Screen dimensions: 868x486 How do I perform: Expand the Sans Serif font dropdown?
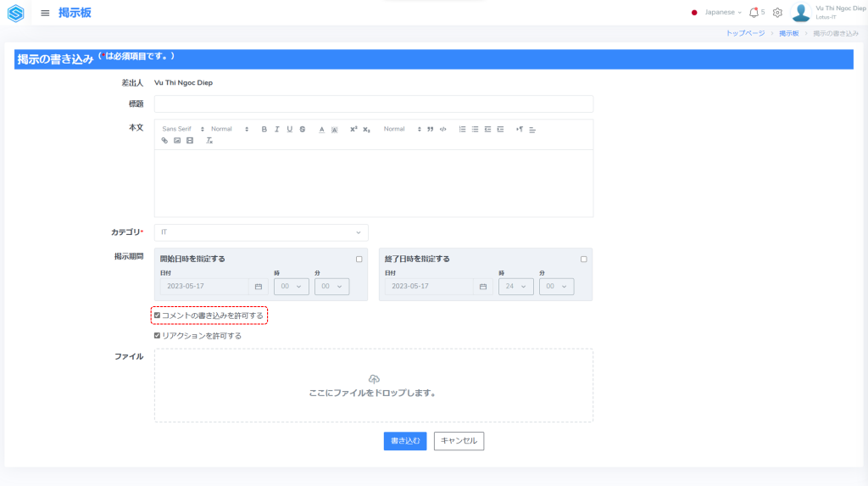pos(183,129)
